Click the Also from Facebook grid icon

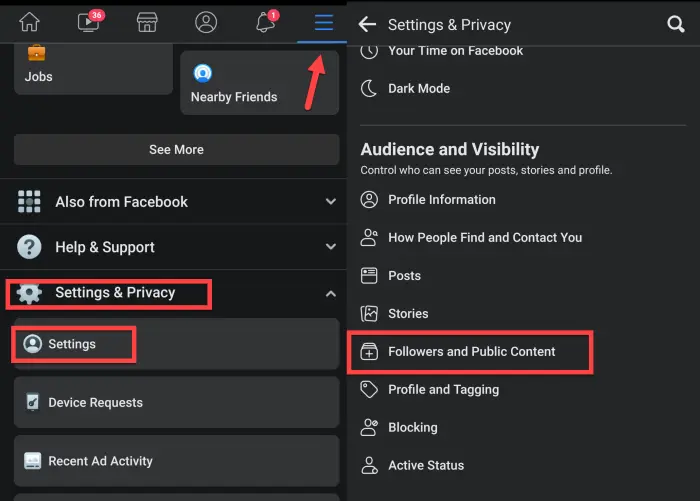pyautogui.click(x=29, y=201)
